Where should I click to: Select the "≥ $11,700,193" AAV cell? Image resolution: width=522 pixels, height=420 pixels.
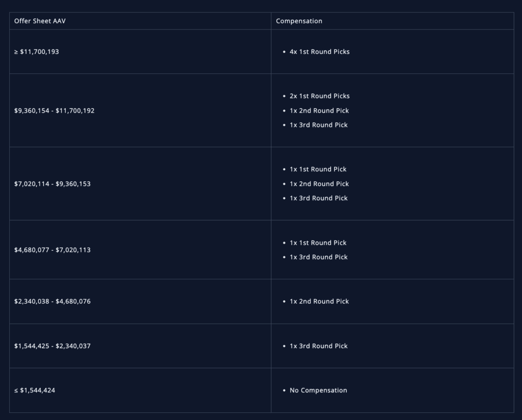37,51
